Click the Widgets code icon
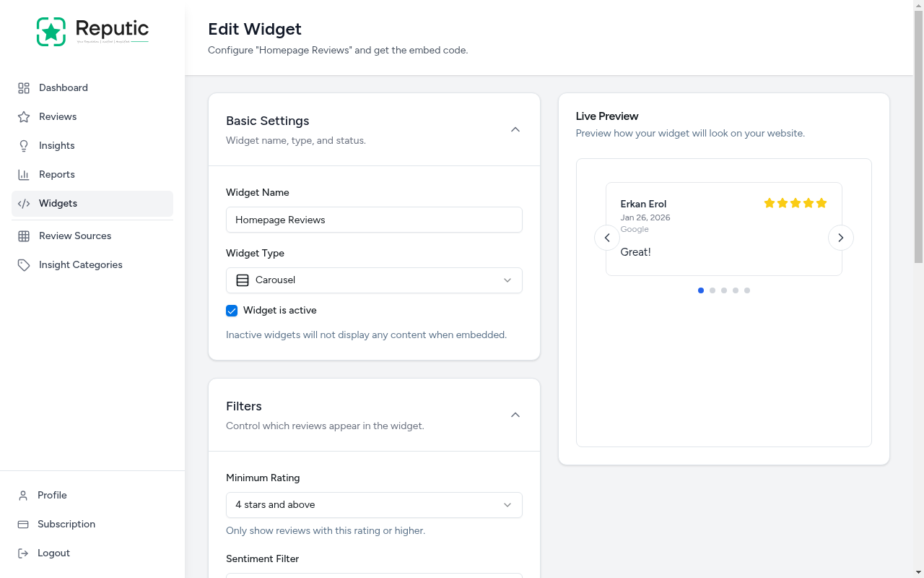Image resolution: width=924 pixels, height=578 pixels. tap(24, 203)
